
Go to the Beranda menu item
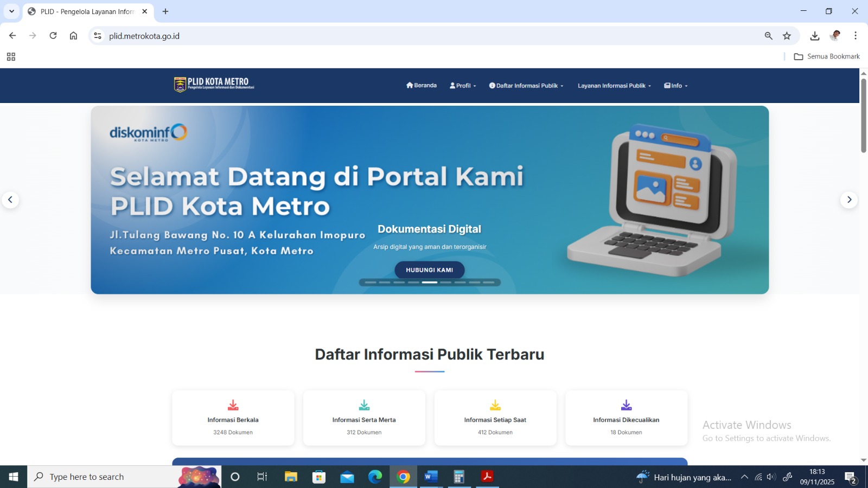point(422,86)
